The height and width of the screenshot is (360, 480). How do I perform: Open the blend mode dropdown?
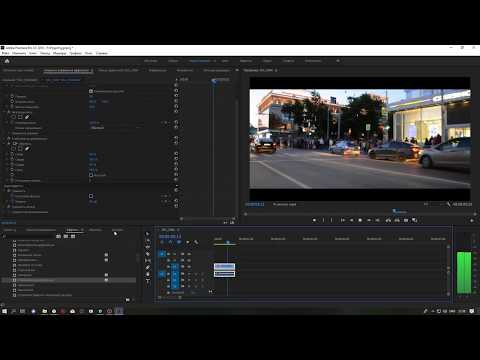[113, 128]
